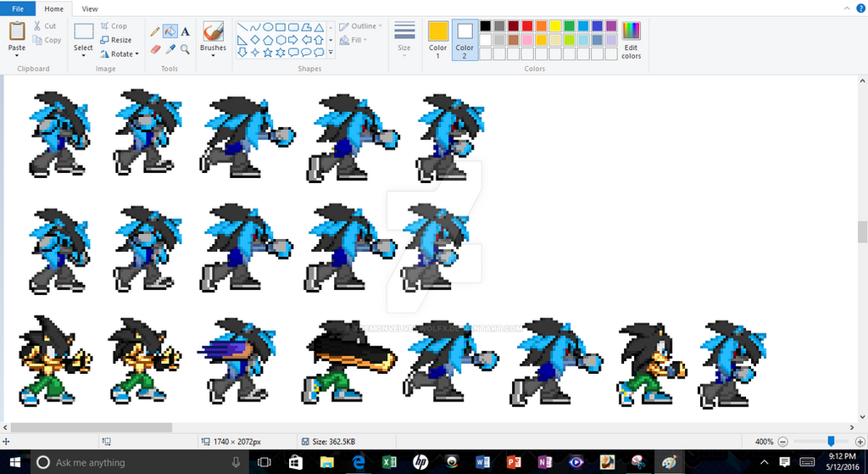The width and height of the screenshot is (868, 474).
Task: Open the Windows Start menu
Action: coord(14,462)
